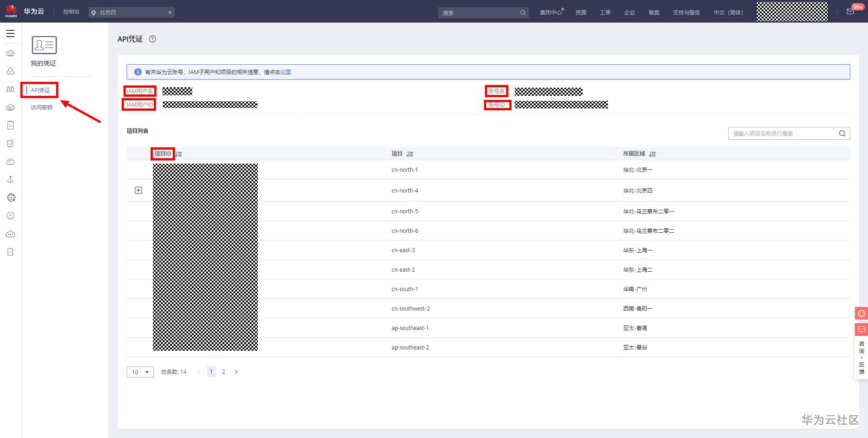Viewport: 868px width, 438px height.
Task: Open the 费用中心 menu
Action: (550, 13)
